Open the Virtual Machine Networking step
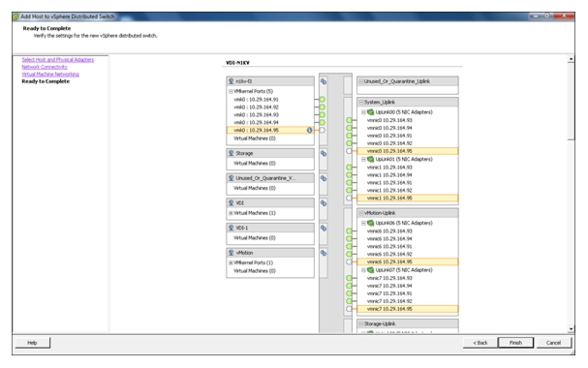Viewport: 588px width, 368px height. coord(50,74)
